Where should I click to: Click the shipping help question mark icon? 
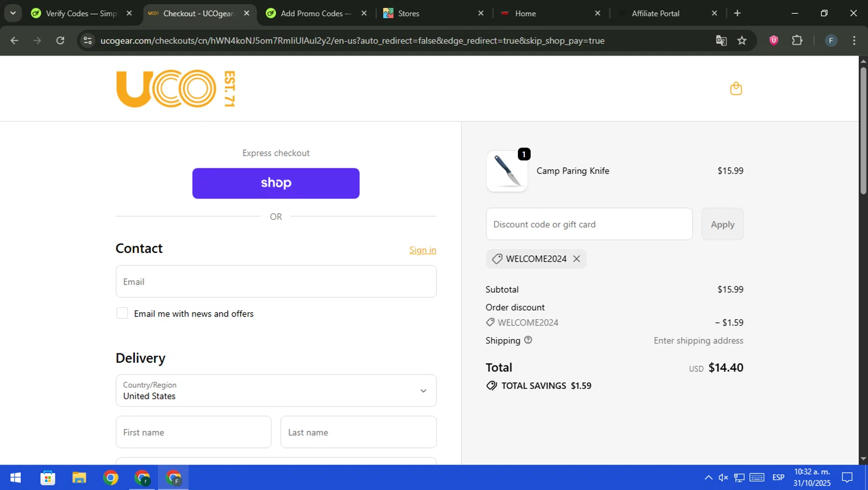528,340
